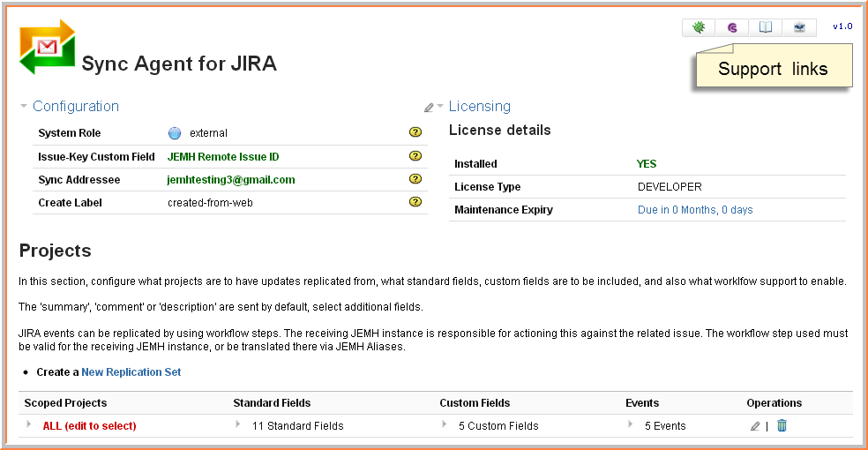Click the 11 Standard Fields text
Screen dimensions: 868x450
298,425
